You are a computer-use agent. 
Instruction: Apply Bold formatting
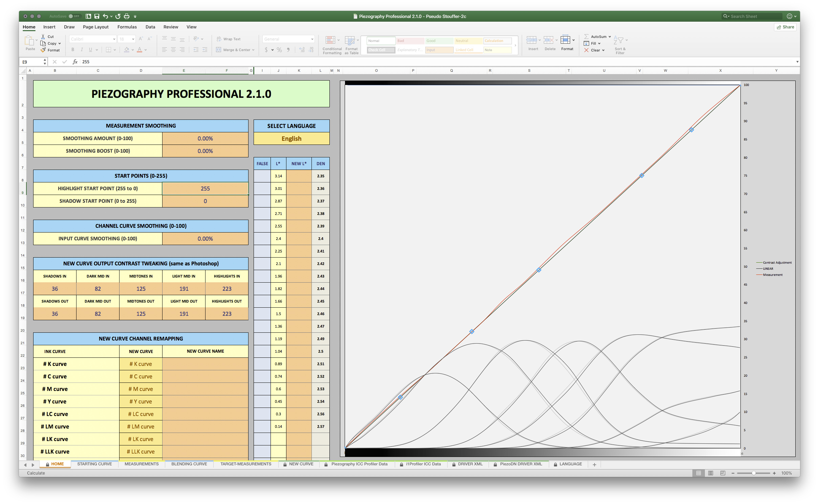pos(73,50)
